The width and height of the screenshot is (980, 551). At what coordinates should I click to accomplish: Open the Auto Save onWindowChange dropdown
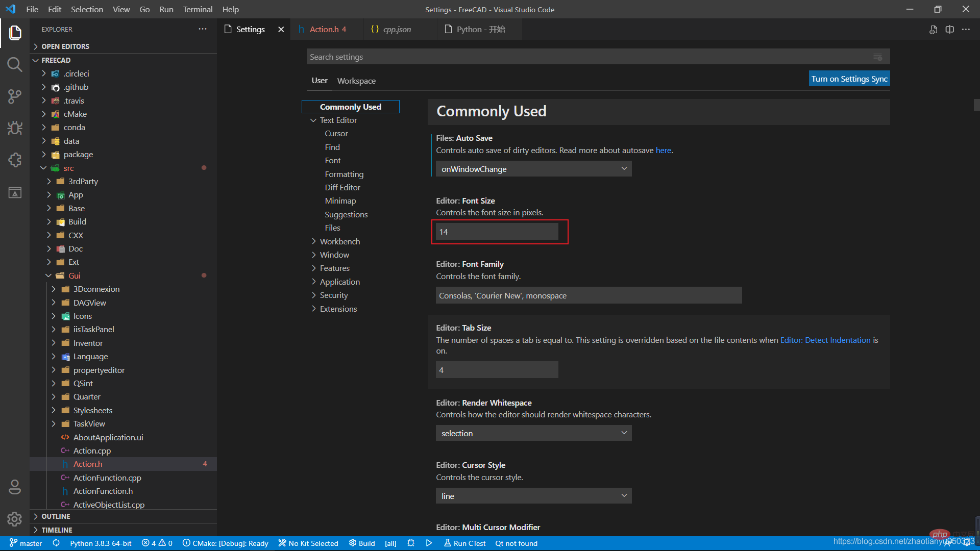coord(533,169)
